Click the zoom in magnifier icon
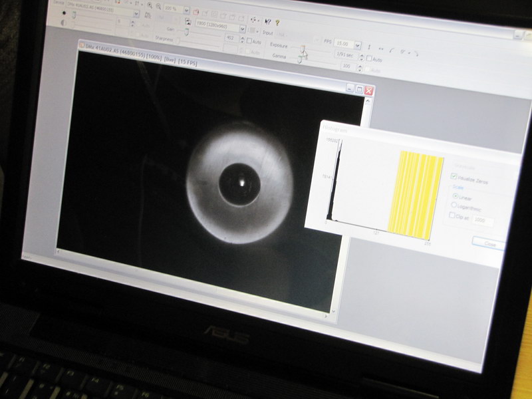The image size is (532, 399). [150, 5]
